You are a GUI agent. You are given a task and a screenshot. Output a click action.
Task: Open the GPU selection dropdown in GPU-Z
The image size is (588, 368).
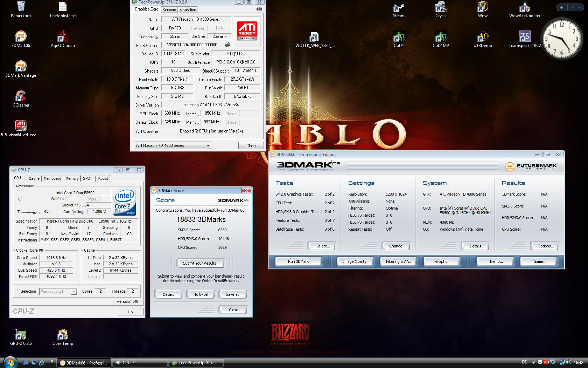pos(173,145)
